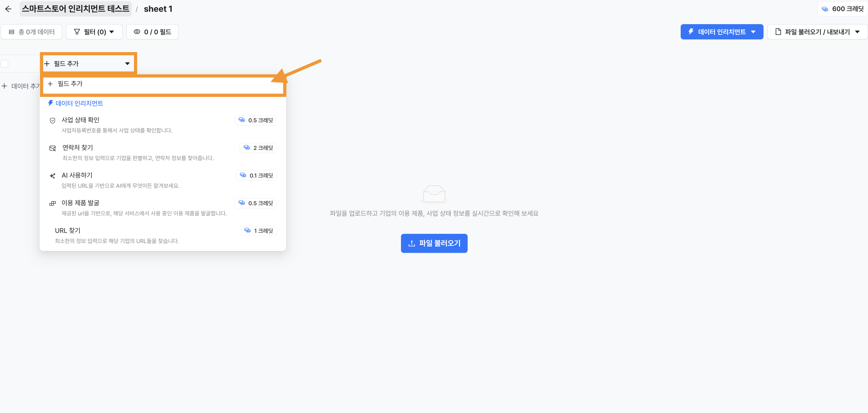This screenshot has height=413, width=868.
Task: Click the lightning icon next to 데이터 인리치먼트 header
Action: (x=50, y=103)
